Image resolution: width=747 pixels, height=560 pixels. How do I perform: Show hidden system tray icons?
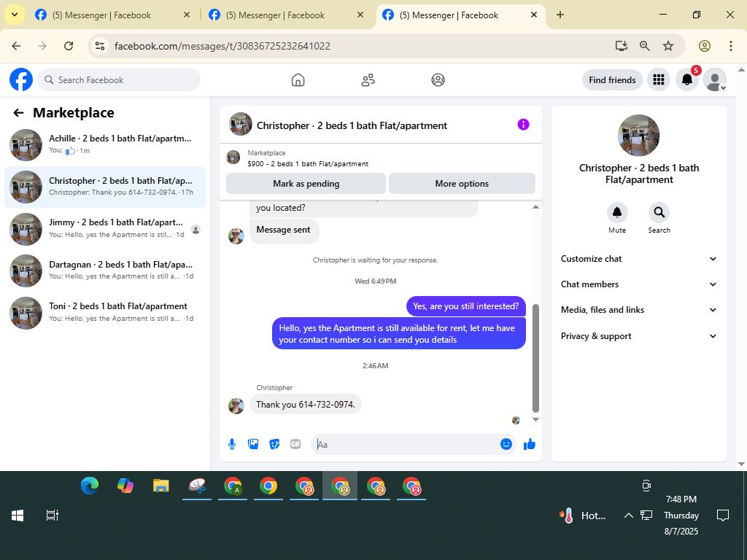tap(628, 516)
